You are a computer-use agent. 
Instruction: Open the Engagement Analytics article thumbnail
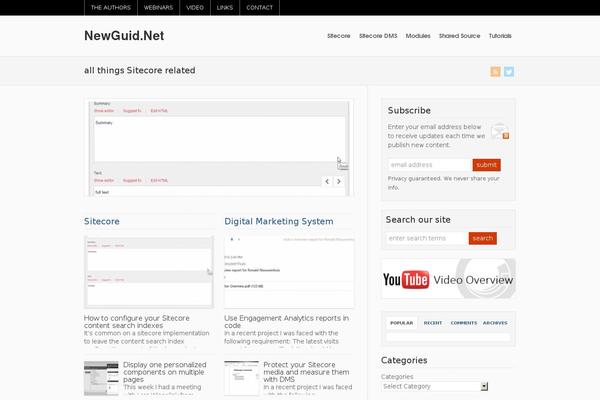tap(289, 272)
